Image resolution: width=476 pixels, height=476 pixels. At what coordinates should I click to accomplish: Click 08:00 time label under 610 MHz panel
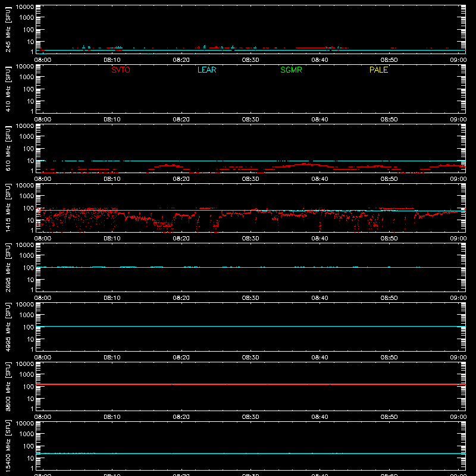(43, 179)
